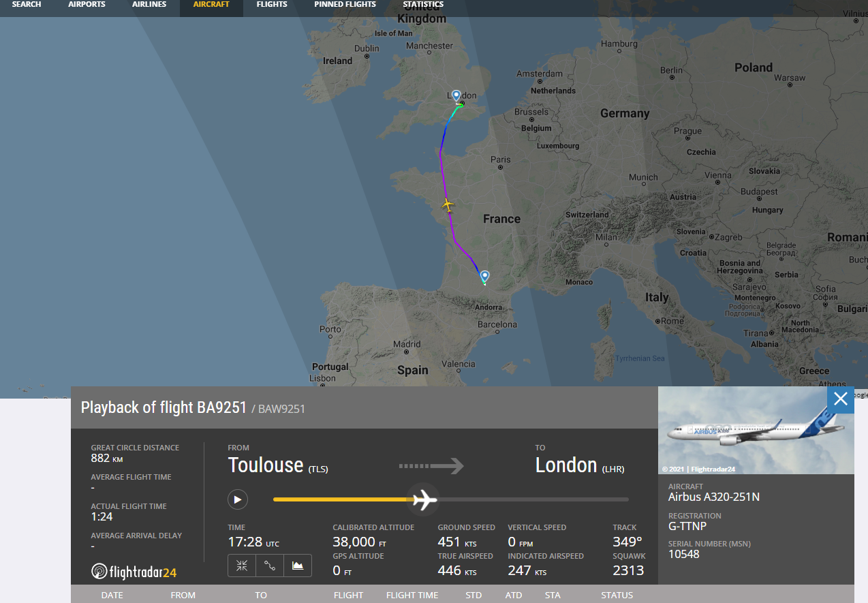
Task: Click the flight route path icon
Action: (270, 565)
